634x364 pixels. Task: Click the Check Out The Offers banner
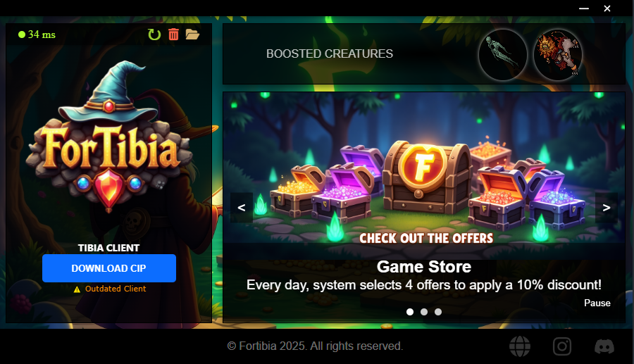pos(426,239)
